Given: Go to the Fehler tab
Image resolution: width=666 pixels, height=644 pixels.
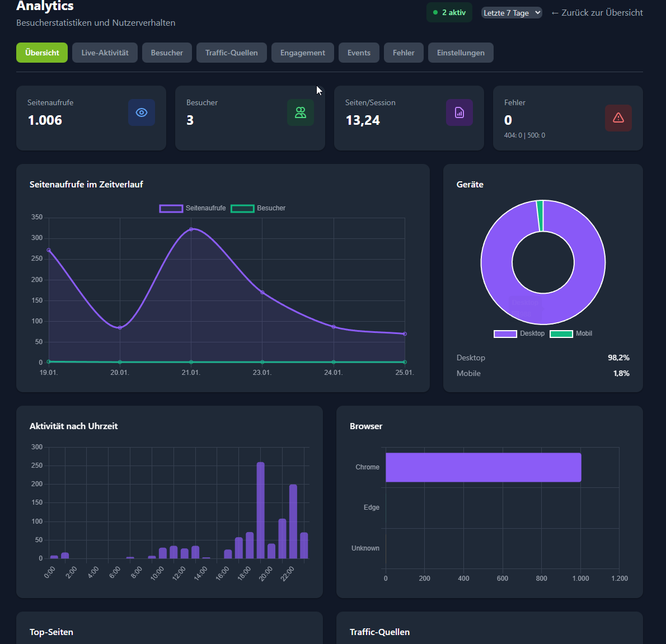Looking at the screenshot, I should [404, 53].
